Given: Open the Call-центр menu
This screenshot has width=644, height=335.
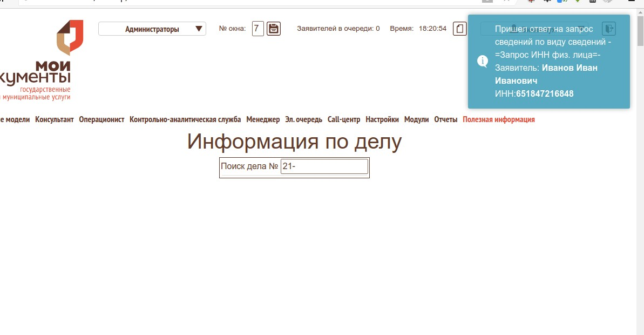Looking at the screenshot, I should point(344,120).
